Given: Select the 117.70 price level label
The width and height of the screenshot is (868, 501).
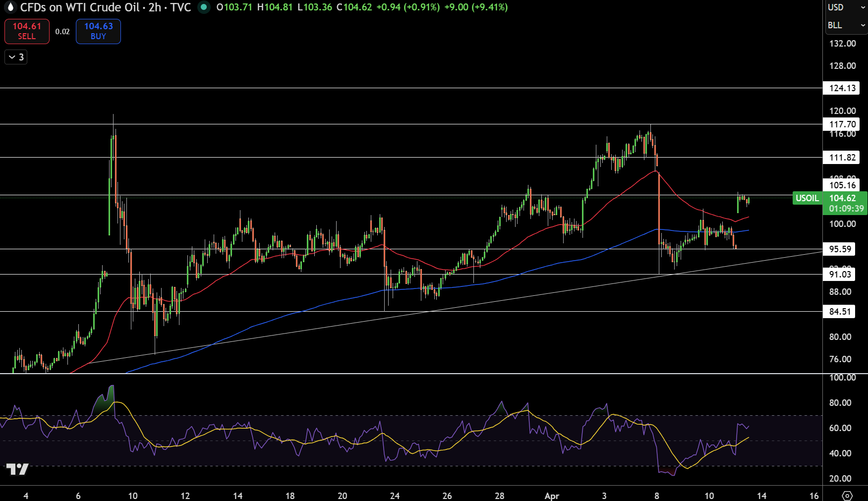Looking at the screenshot, I should (841, 124).
